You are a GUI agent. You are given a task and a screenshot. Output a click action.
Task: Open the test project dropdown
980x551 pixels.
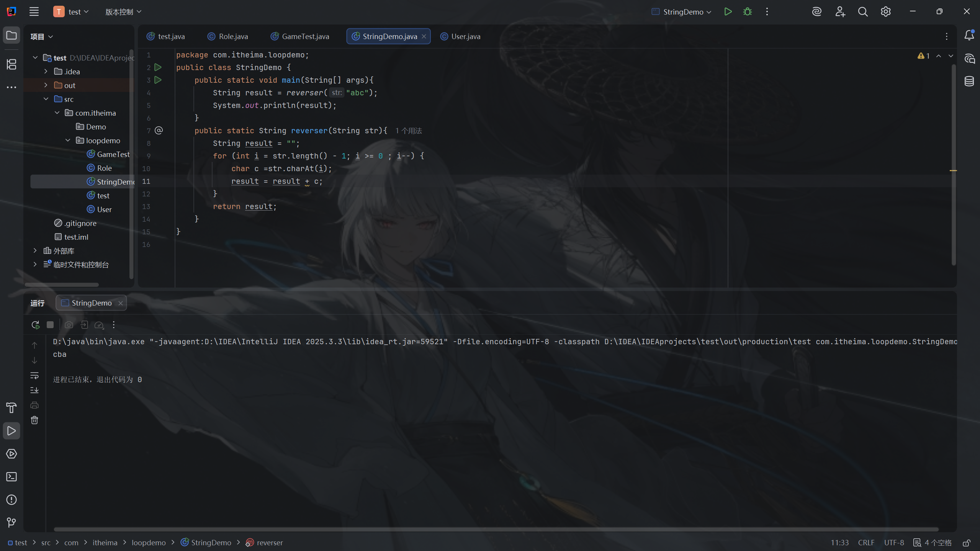71,12
